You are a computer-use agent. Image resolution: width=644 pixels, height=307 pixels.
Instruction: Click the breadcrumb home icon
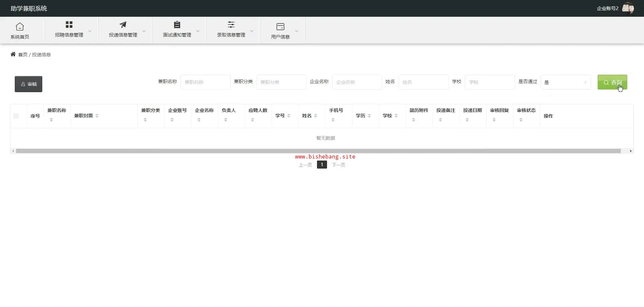click(x=13, y=54)
